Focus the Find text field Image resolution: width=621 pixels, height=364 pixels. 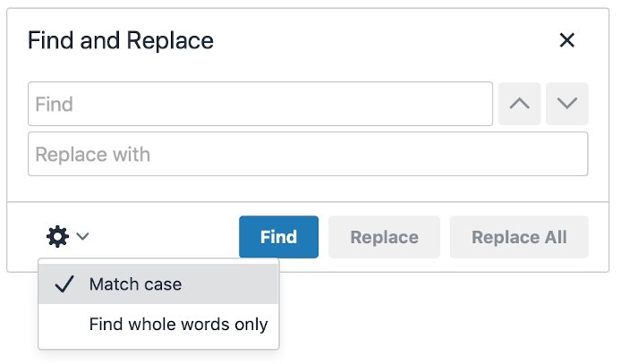tap(259, 104)
